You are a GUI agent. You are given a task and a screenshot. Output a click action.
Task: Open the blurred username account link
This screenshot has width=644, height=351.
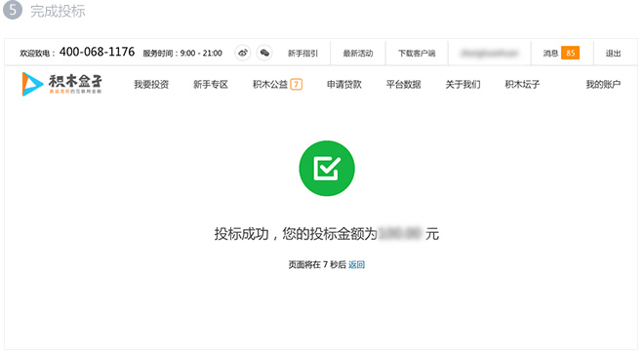pos(490,54)
